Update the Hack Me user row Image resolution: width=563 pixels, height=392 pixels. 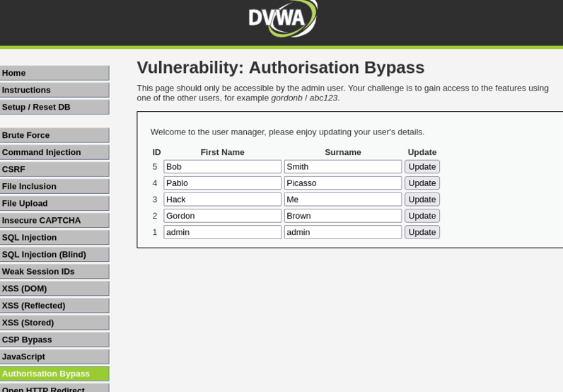pos(422,200)
